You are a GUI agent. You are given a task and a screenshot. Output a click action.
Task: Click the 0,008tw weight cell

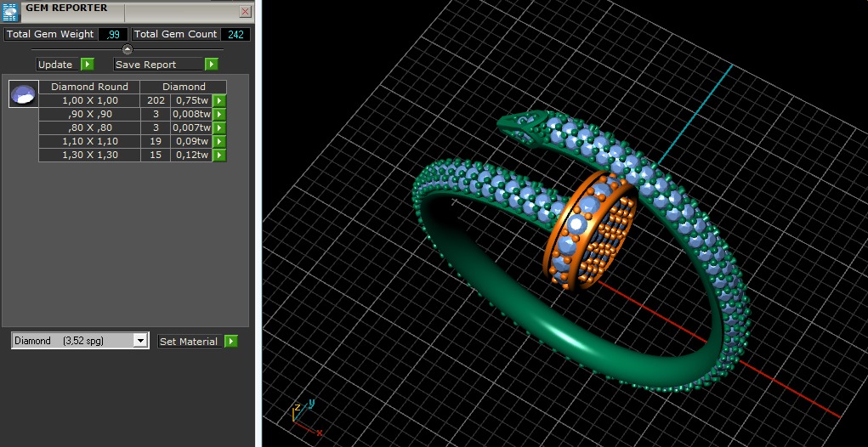point(191,114)
